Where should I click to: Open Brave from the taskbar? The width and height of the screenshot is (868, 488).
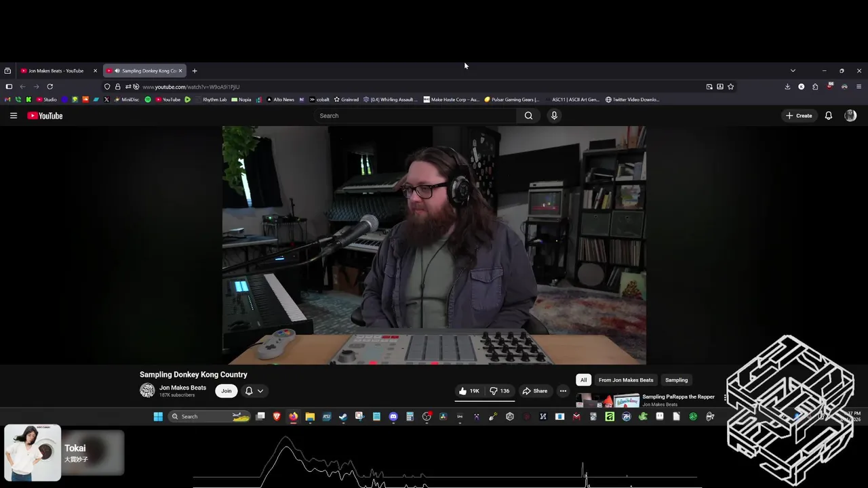[x=277, y=417]
